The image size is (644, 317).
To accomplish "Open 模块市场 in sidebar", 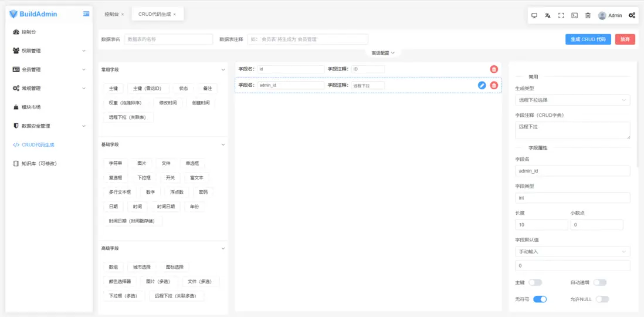I will point(49,107).
